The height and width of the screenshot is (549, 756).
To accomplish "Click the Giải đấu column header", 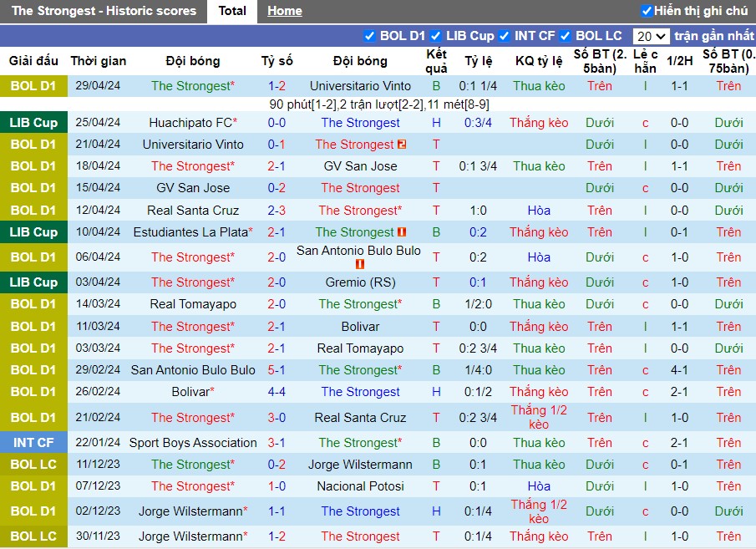I will (33, 61).
